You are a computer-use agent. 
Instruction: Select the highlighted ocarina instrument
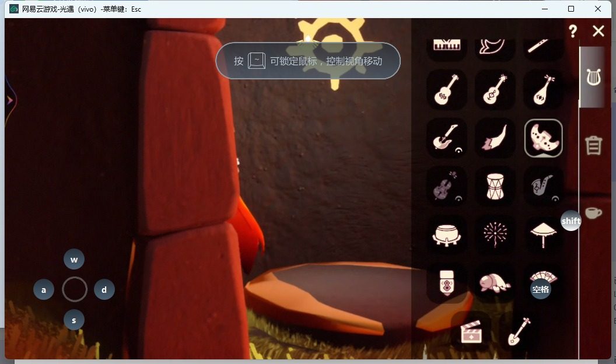(543, 138)
